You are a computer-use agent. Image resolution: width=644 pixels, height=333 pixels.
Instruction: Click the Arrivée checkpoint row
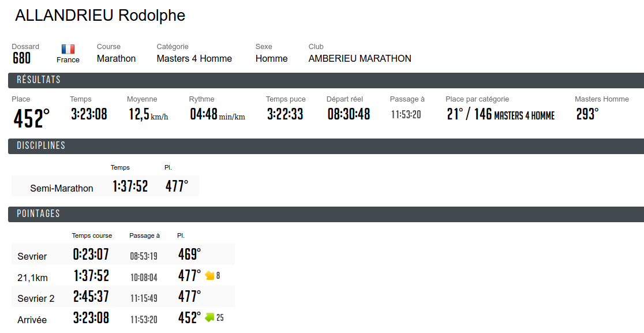[123, 318]
